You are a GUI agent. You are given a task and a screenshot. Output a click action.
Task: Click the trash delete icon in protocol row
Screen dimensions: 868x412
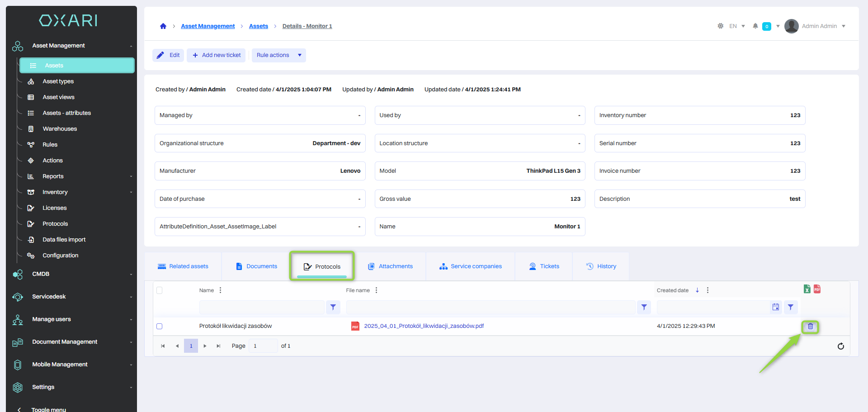click(x=810, y=327)
